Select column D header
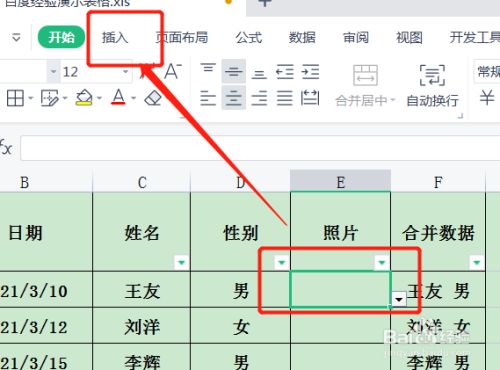 pyautogui.click(x=240, y=181)
